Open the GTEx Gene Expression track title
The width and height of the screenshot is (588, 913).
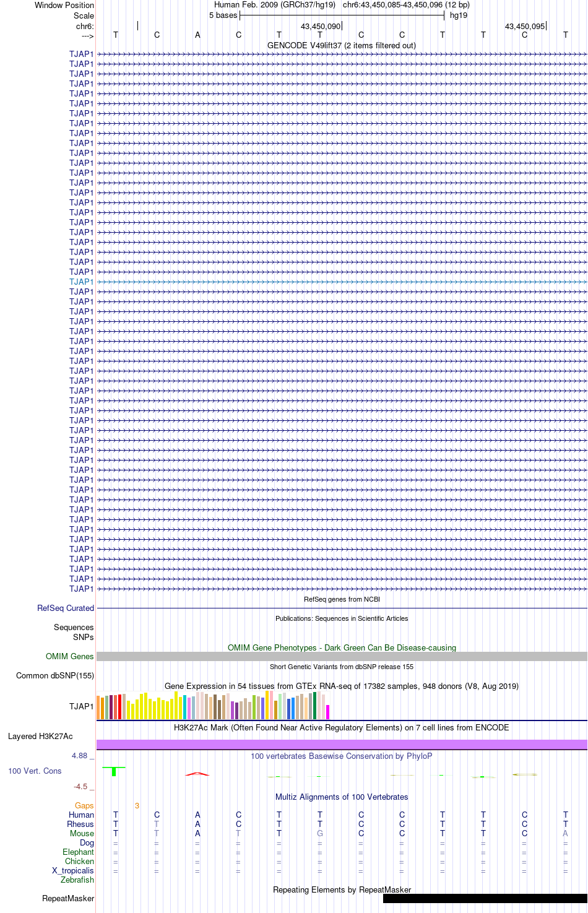click(x=342, y=686)
